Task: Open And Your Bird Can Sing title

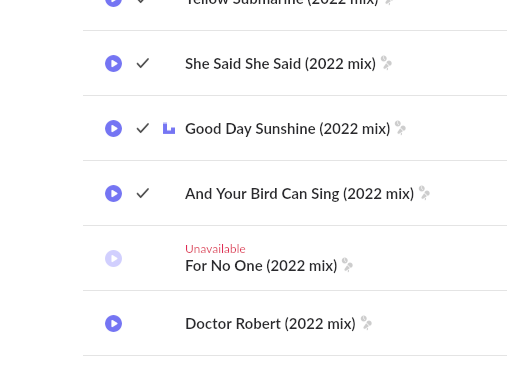Action: coord(299,194)
